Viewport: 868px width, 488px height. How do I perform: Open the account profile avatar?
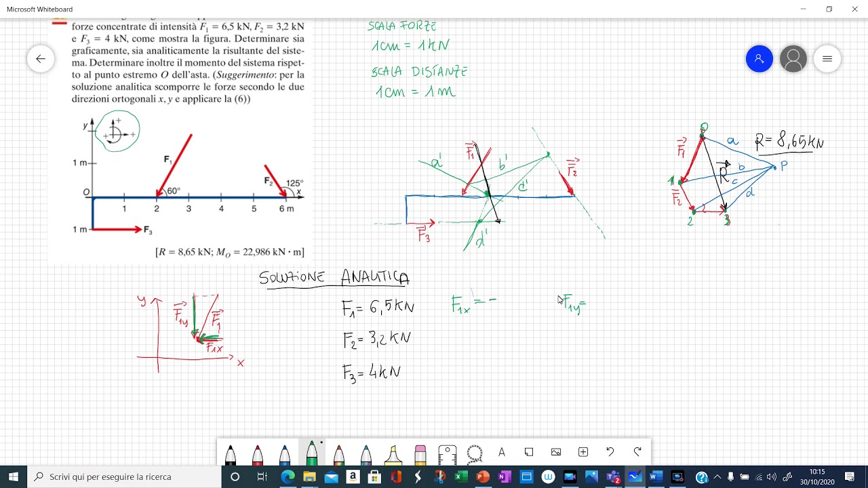click(x=793, y=59)
